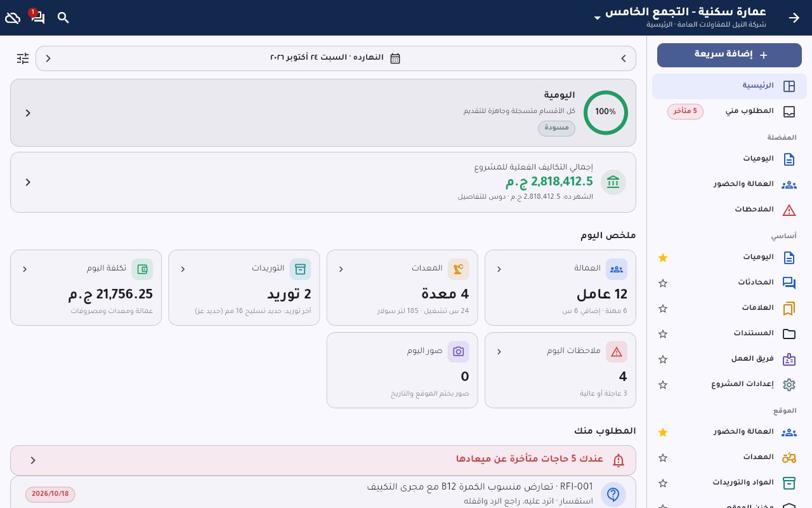Star فريق العمل as a favorite
Image resolution: width=812 pixels, height=508 pixels.
coord(663,359)
